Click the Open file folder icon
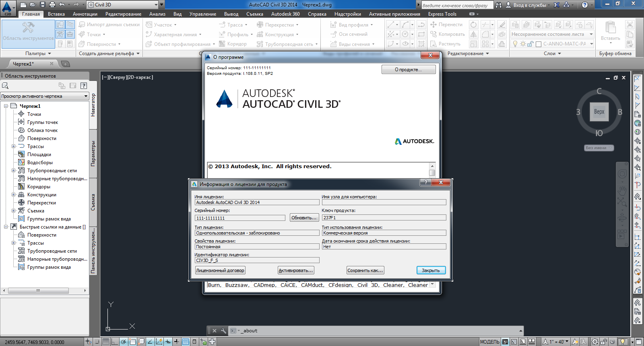This screenshot has width=644, height=346. (33, 5)
